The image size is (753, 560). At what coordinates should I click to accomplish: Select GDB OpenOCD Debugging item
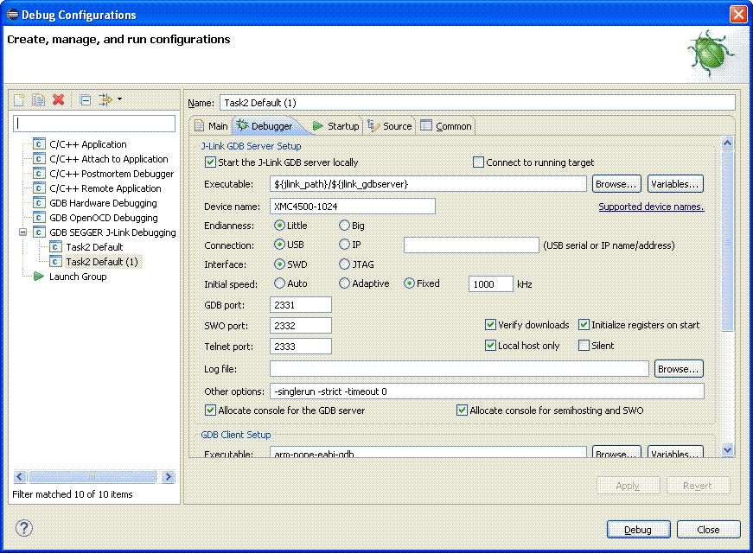click(x=103, y=218)
